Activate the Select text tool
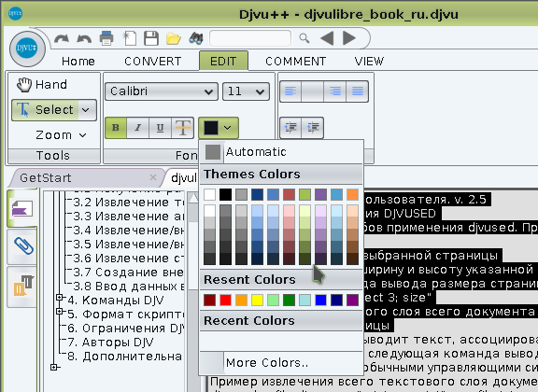The height and width of the screenshot is (392, 538). tap(45, 110)
